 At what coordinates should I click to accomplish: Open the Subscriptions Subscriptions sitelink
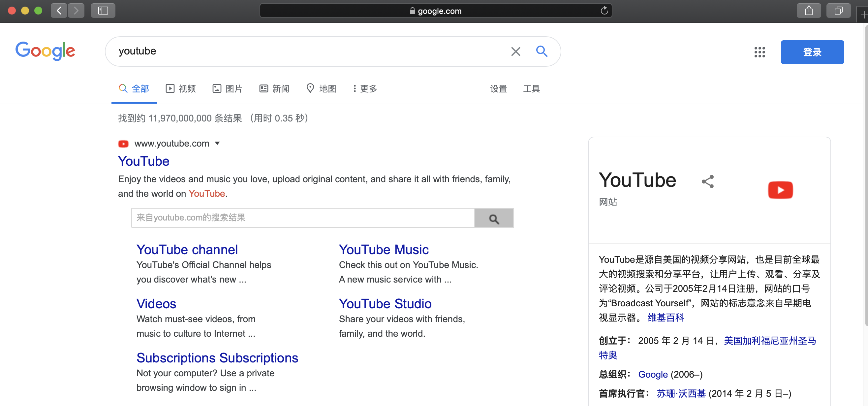(217, 358)
